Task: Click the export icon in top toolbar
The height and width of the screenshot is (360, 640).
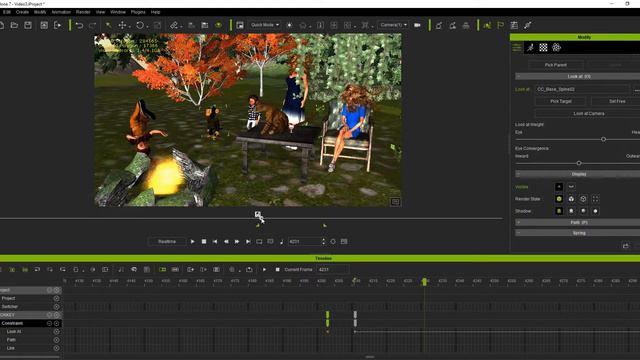Action: point(58,25)
